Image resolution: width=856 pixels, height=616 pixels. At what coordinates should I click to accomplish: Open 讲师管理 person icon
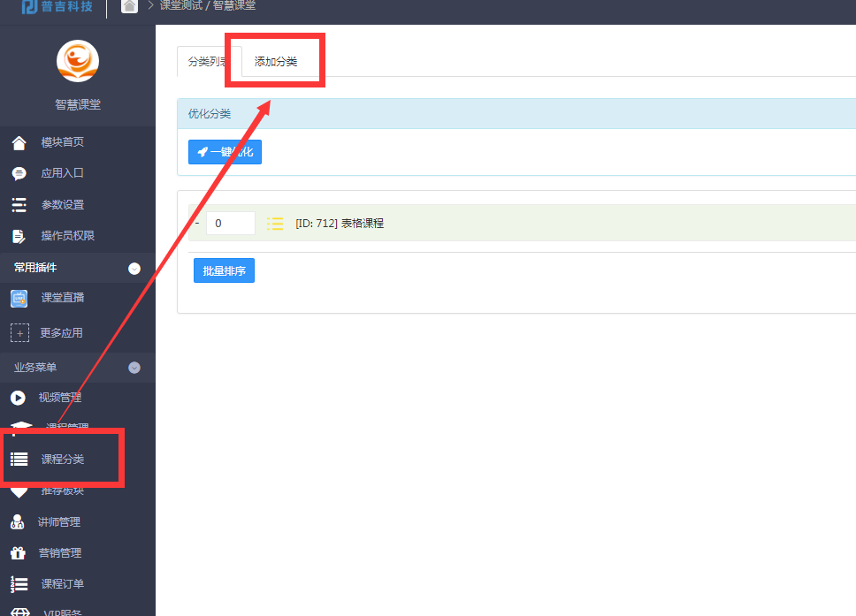(x=18, y=522)
